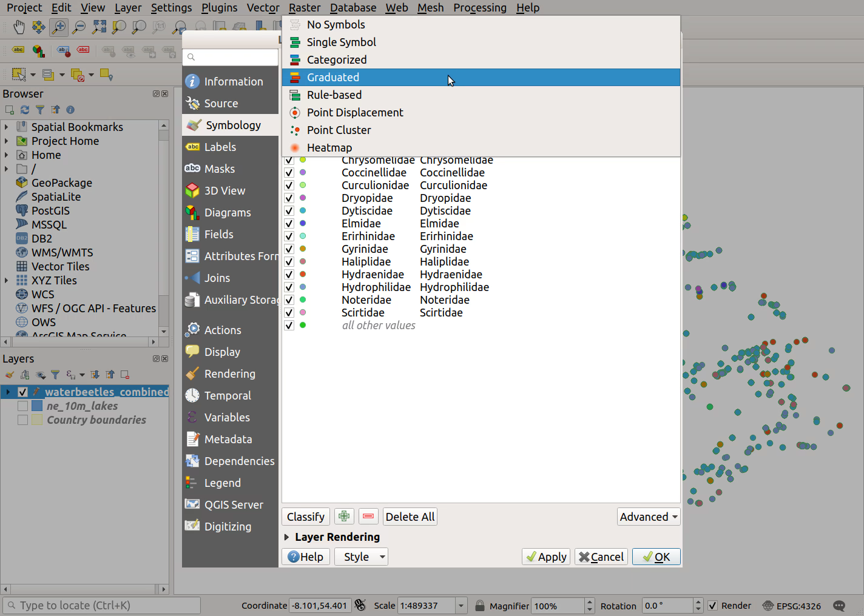The height and width of the screenshot is (616, 864).
Task: Select the Pan Map hand tool
Action: point(19,27)
